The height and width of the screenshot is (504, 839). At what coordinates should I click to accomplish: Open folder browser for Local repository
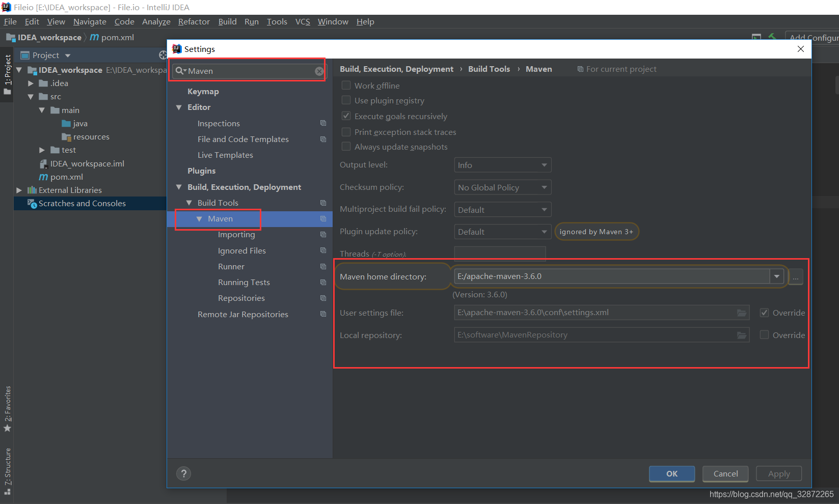pyautogui.click(x=742, y=335)
